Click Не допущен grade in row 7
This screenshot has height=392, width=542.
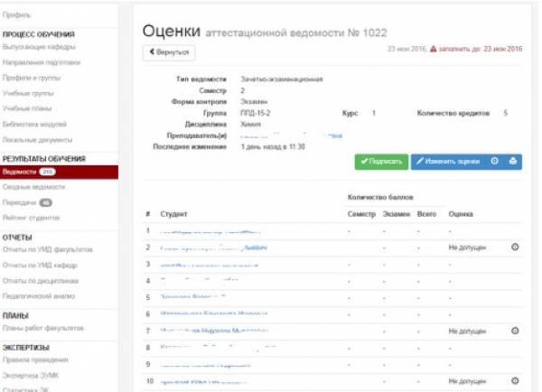tap(467, 331)
